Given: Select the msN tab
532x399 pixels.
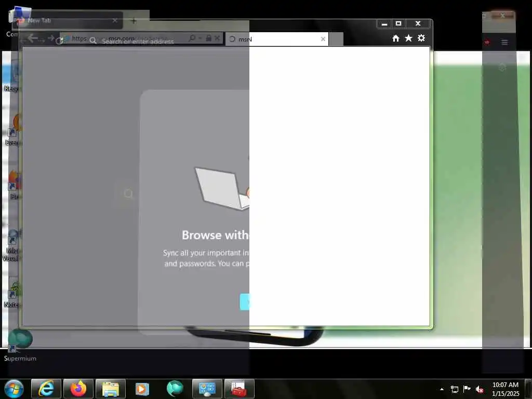Looking at the screenshot, I should pos(276,39).
